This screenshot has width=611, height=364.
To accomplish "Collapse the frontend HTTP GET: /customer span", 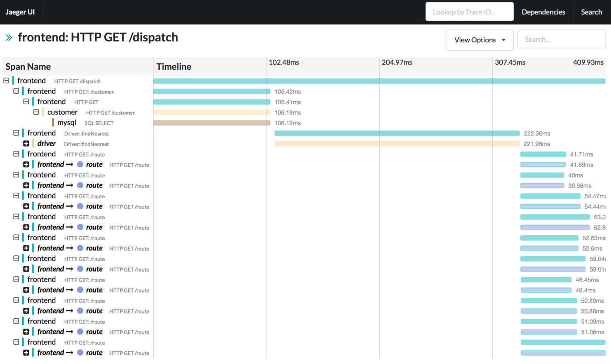I will [16, 91].
